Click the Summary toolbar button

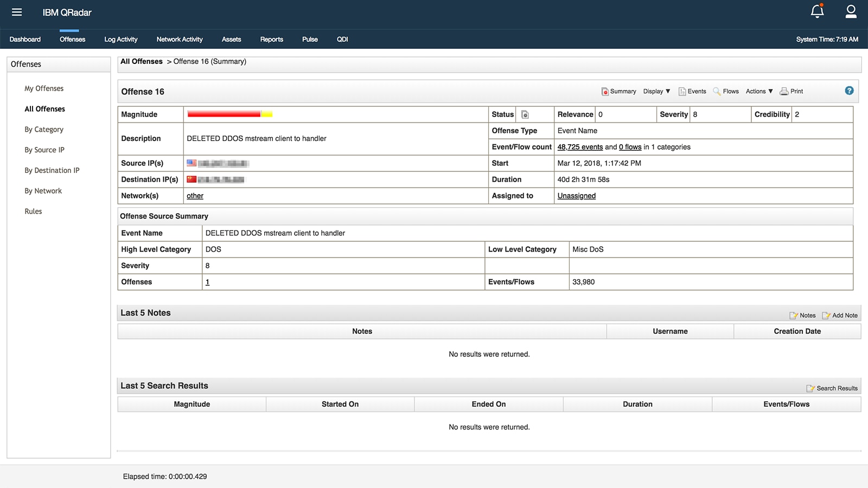[x=618, y=91]
